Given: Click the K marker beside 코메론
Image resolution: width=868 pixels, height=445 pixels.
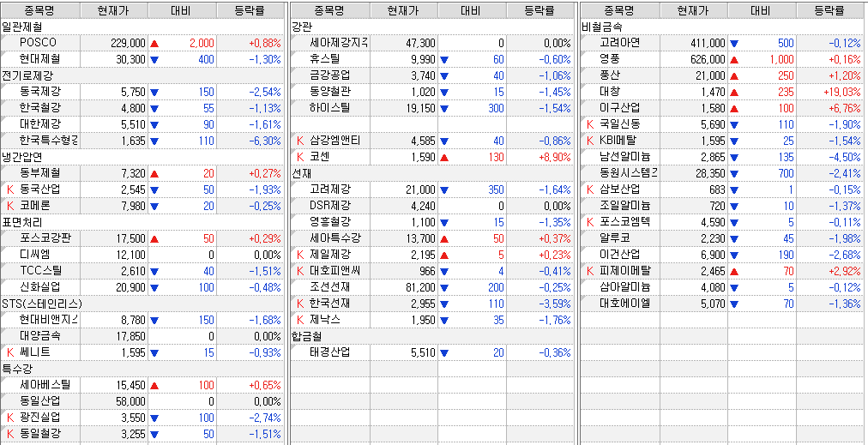Looking at the screenshot, I should (10, 206).
